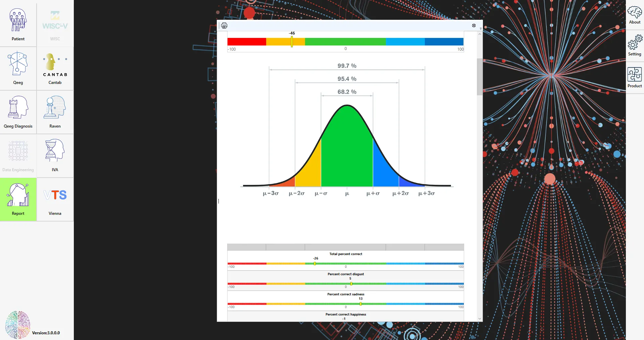Click the report scrollbar down arrow

(480, 319)
